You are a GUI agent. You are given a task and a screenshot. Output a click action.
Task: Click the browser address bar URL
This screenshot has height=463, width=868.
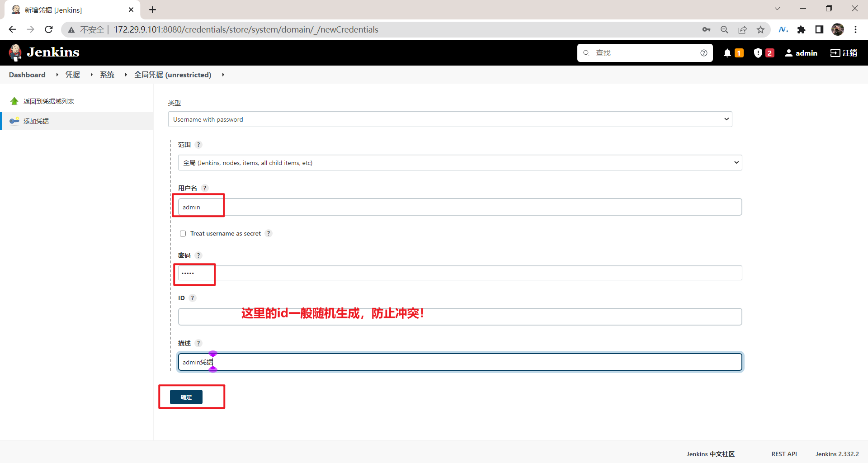pyautogui.click(x=246, y=30)
